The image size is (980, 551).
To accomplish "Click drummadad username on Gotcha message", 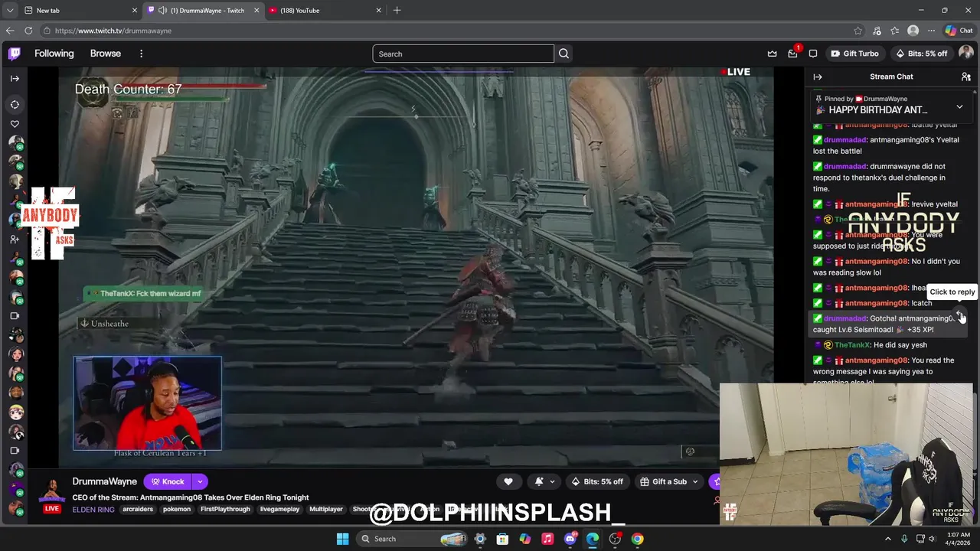I will (x=845, y=318).
